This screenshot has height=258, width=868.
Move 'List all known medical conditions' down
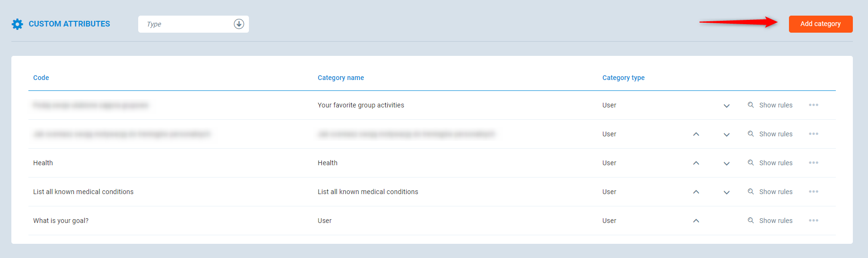tap(726, 192)
